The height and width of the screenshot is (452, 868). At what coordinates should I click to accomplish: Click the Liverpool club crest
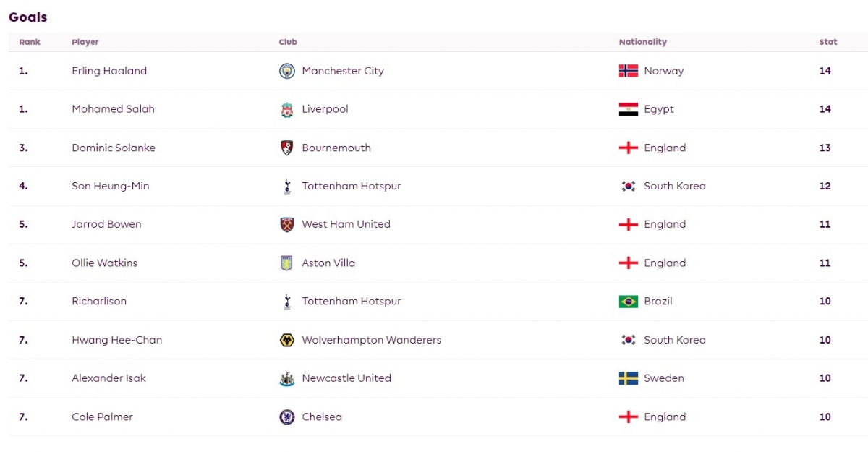tap(287, 109)
